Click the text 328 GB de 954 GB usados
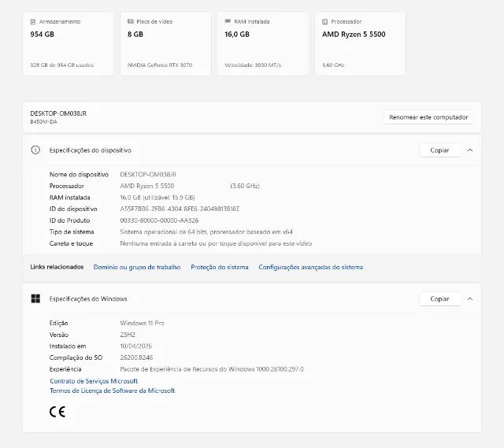Screen dimensions: 504x448 (62, 65)
